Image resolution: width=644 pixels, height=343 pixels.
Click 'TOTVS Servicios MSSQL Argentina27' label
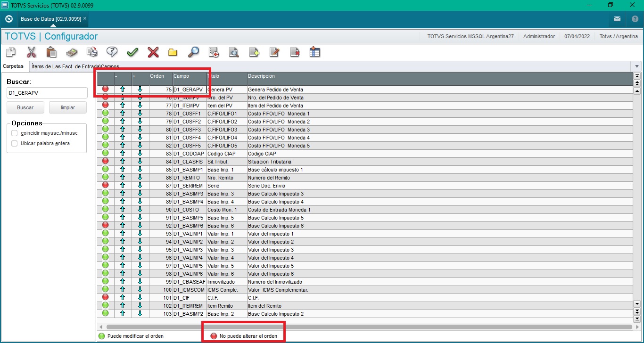click(470, 36)
